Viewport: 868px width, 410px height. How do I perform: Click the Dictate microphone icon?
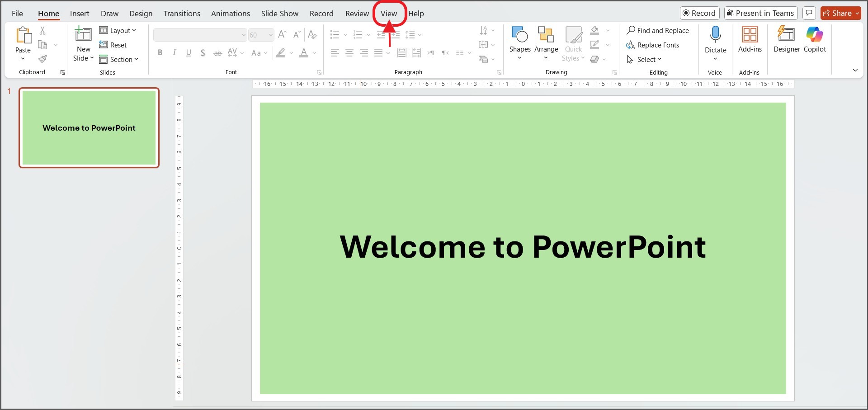click(x=715, y=35)
